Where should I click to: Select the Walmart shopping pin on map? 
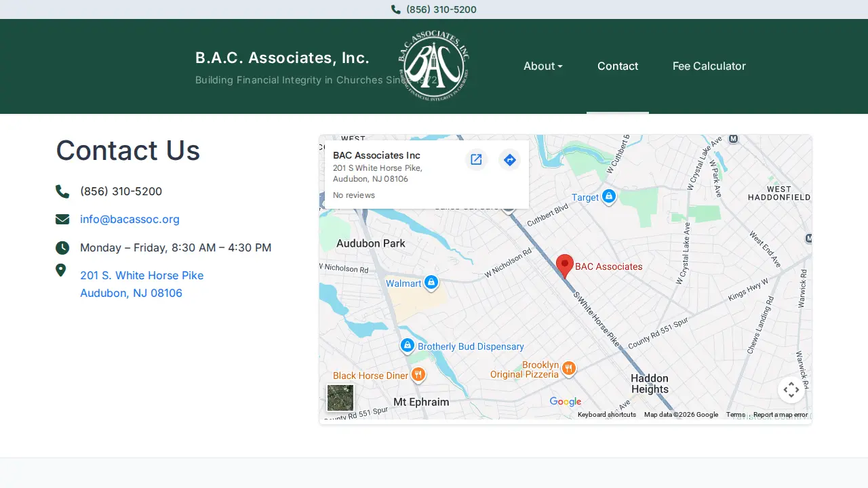tap(431, 283)
